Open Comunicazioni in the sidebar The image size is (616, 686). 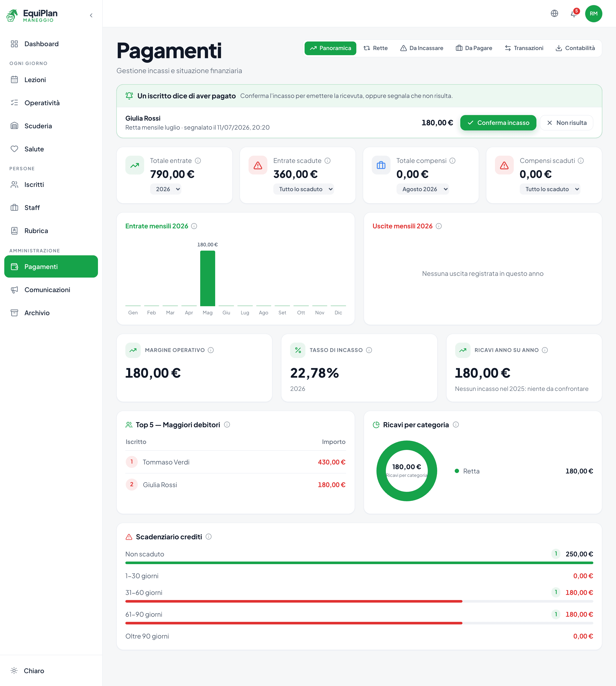point(51,290)
